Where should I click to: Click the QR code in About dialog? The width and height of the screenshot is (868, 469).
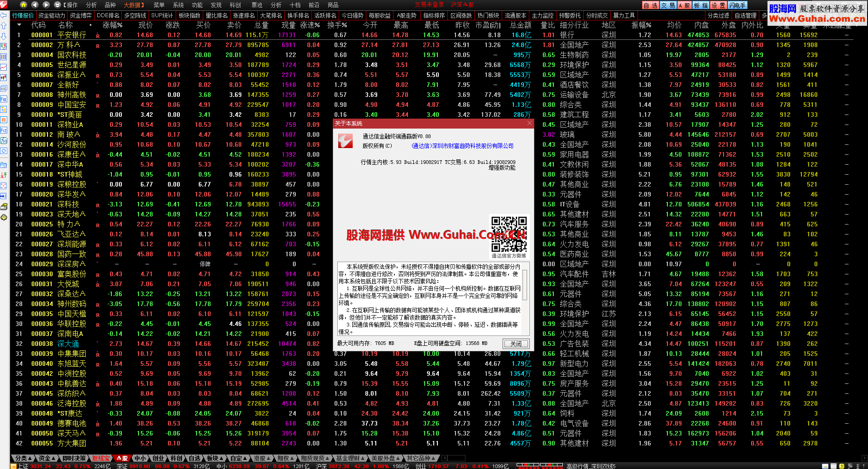[509, 234]
